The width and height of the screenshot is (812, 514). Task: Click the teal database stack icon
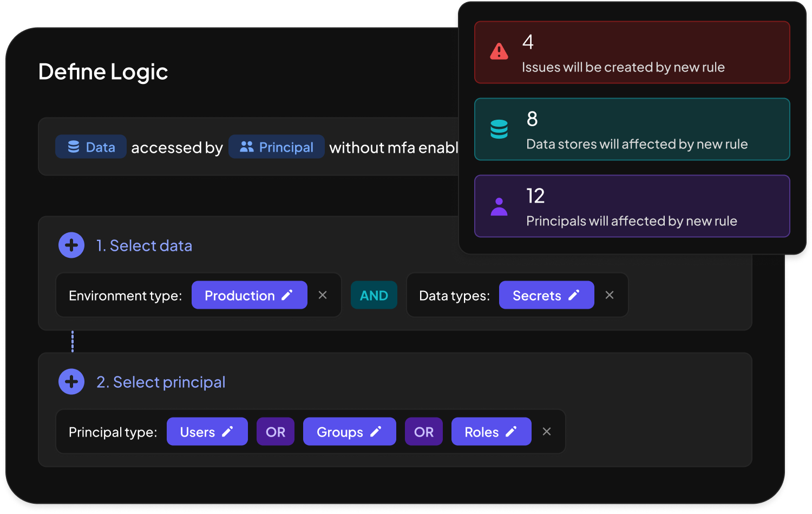pyautogui.click(x=499, y=129)
